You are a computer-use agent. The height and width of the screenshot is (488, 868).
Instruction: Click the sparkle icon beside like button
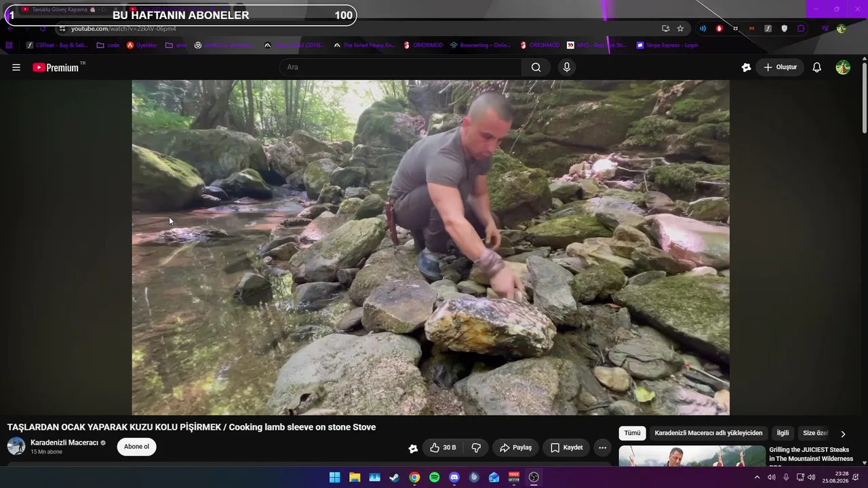(x=413, y=448)
